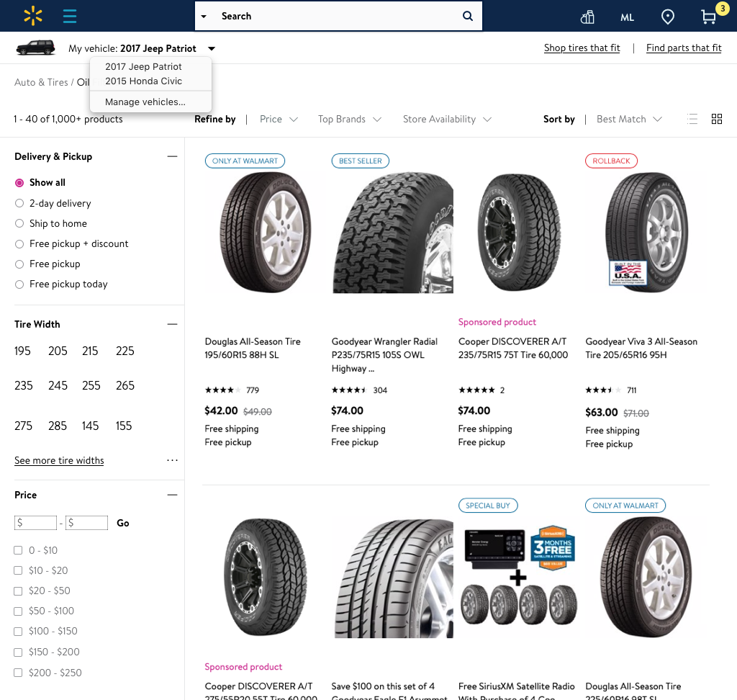
Task: Open SiriusXM four-tire bundle image
Action: [520, 575]
